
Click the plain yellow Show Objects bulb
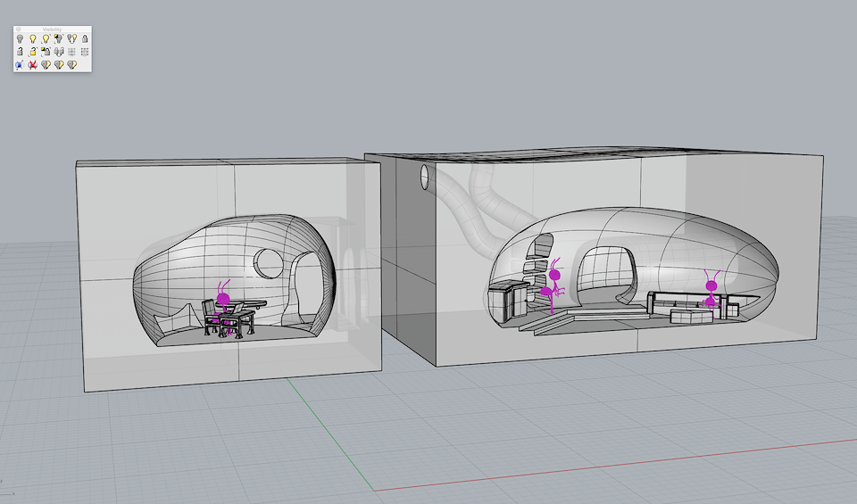pos(33,38)
